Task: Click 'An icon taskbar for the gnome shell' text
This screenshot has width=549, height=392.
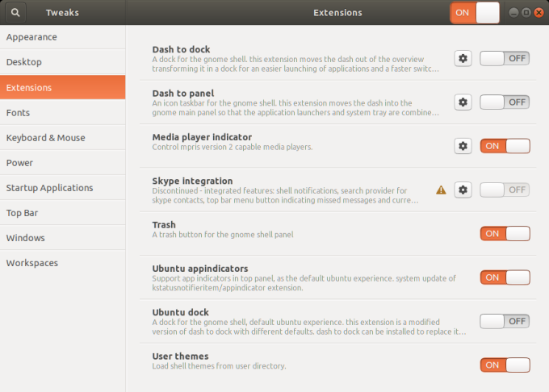Action: (295, 108)
